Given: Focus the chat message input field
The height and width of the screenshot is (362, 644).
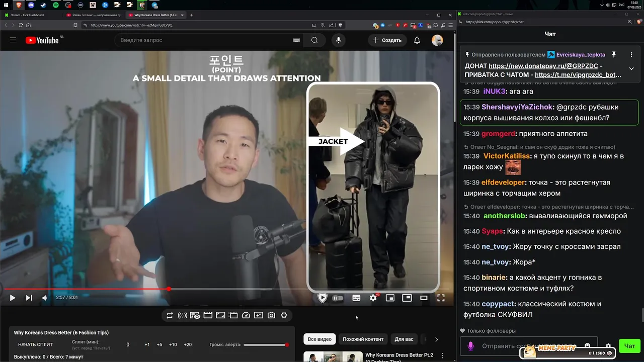Looking at the screenshot, I should click(x=528, y=346).
